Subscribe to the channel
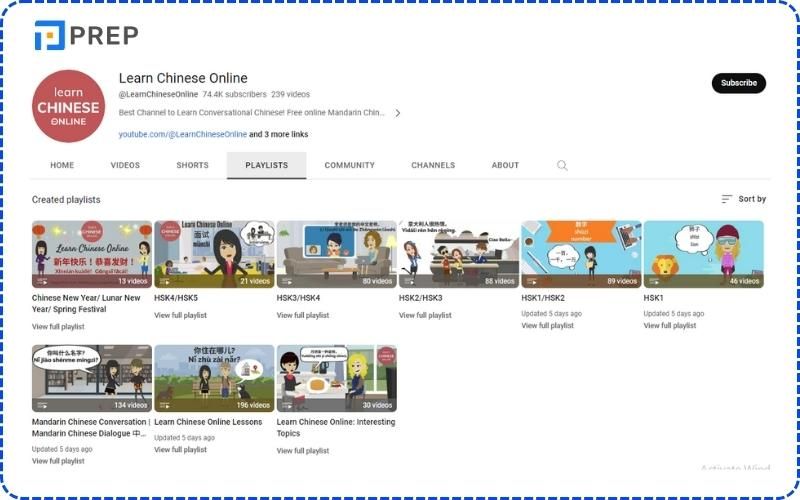 (x=738, y=83)
